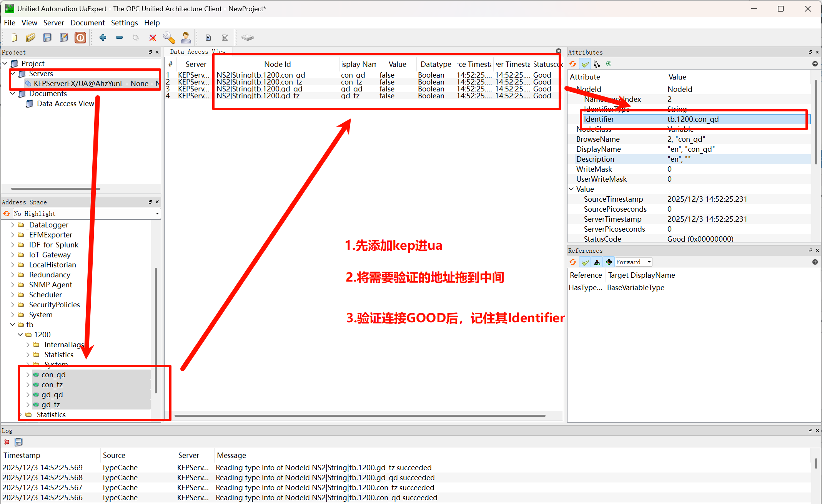Click the Remove Server minus icon
The height and width of the screenshot is (504, 822).
pos(119,38)
